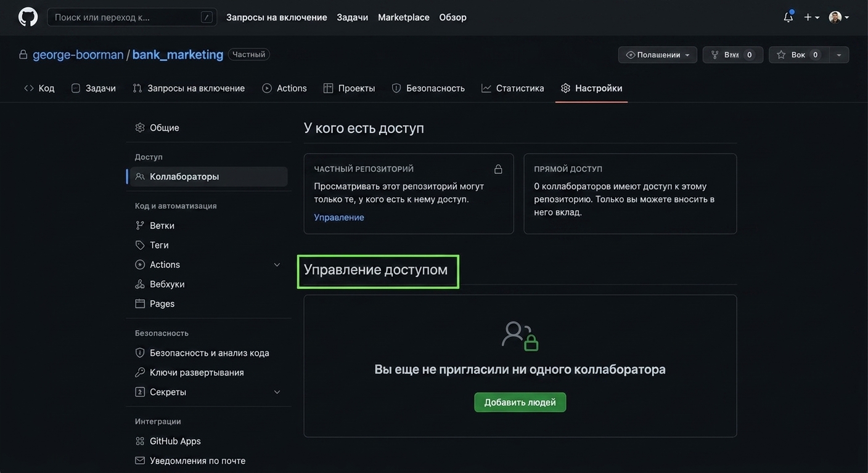Click the ЧАСТНЫЙ РЕПОЗИТОРИЙ card title
The image size is (868, 473).
coord(364,169)
